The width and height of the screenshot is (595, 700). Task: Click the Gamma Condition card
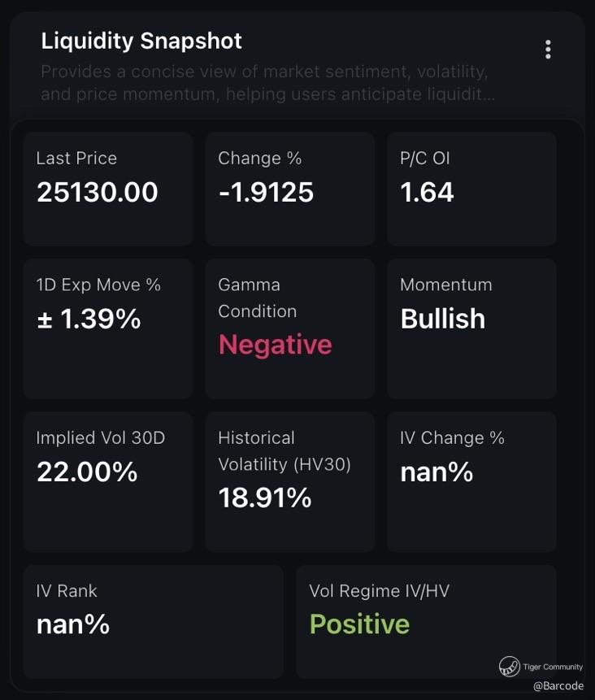click(289, 328)
